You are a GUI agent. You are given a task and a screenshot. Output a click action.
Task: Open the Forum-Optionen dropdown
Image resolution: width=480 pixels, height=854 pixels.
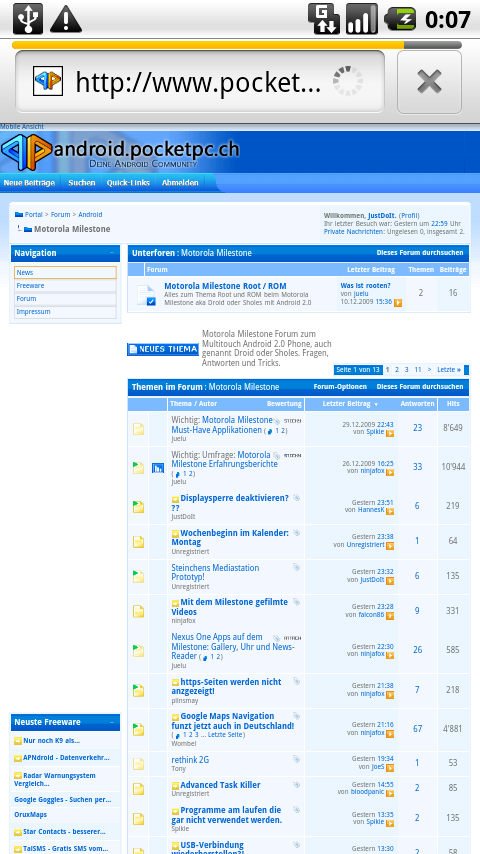[x=340, y=387]
